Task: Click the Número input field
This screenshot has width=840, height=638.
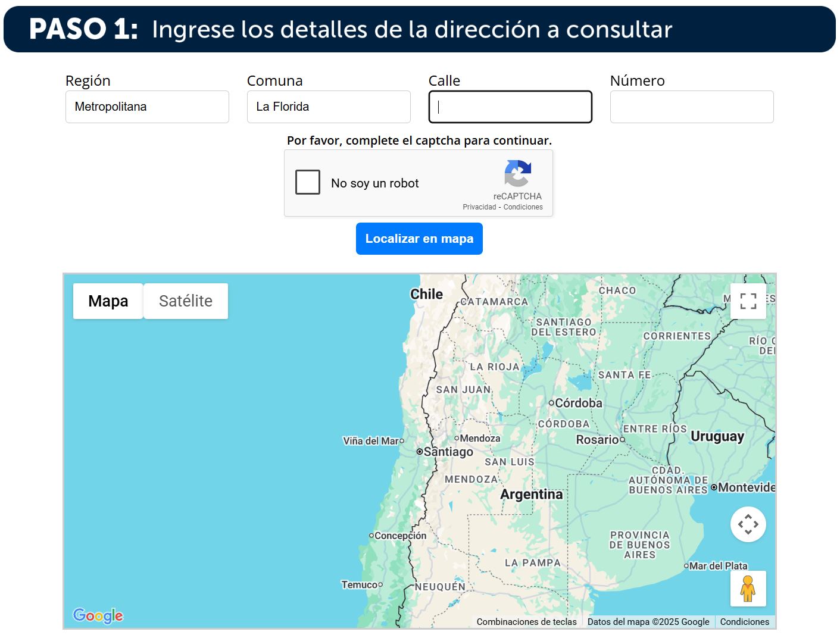Action: (691, 107)
